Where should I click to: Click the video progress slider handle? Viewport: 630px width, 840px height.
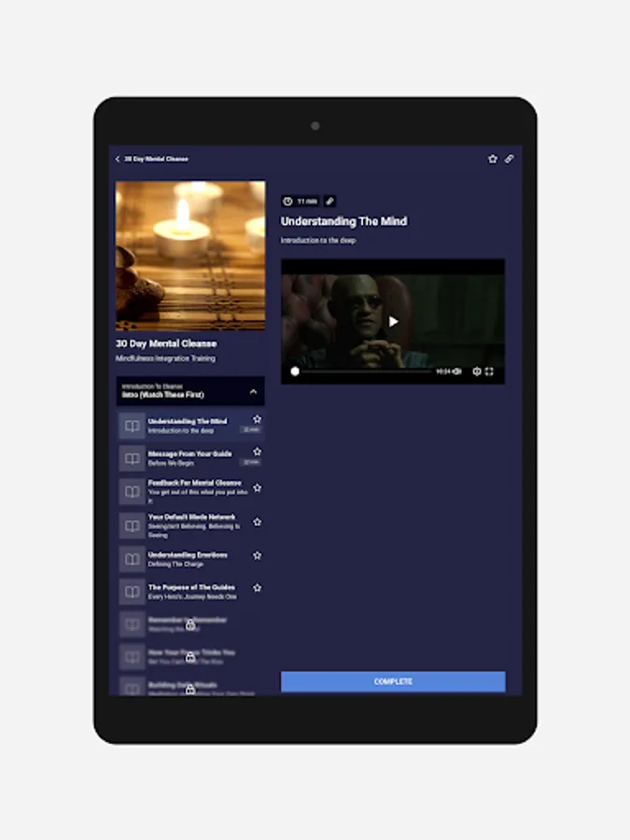click(x=295, y=371)
